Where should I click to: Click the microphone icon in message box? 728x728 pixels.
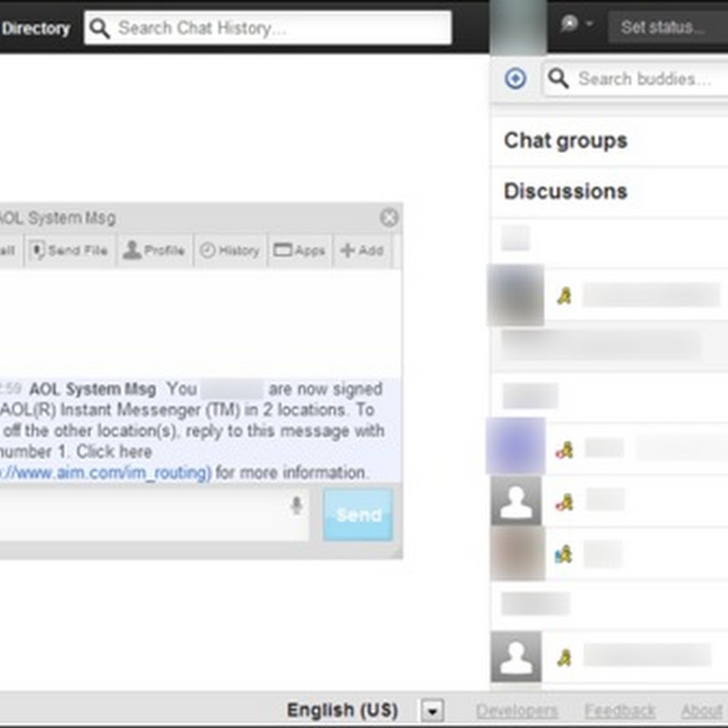297,506
